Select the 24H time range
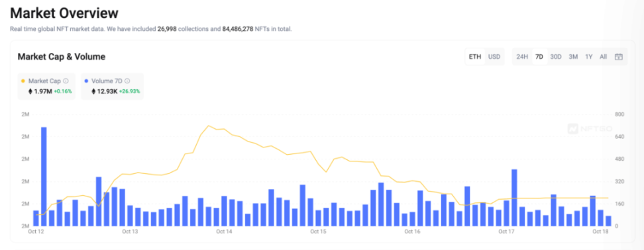The image size is (644, 250). [x=522, y=57]
